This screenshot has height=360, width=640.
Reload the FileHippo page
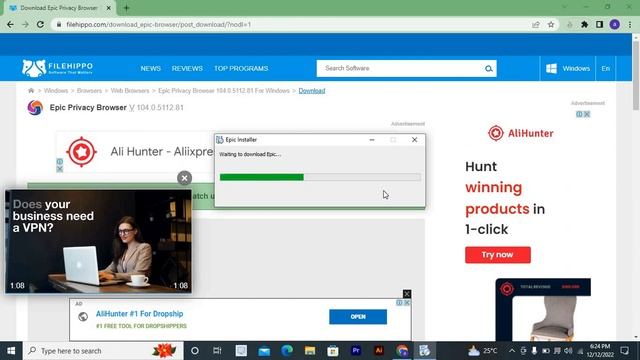(x=40, y=24)
